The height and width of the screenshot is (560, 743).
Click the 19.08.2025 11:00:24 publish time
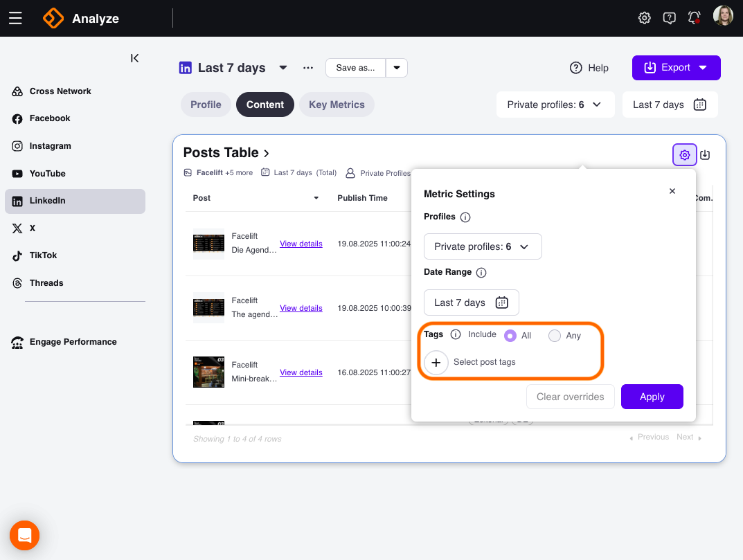[374, 244]
